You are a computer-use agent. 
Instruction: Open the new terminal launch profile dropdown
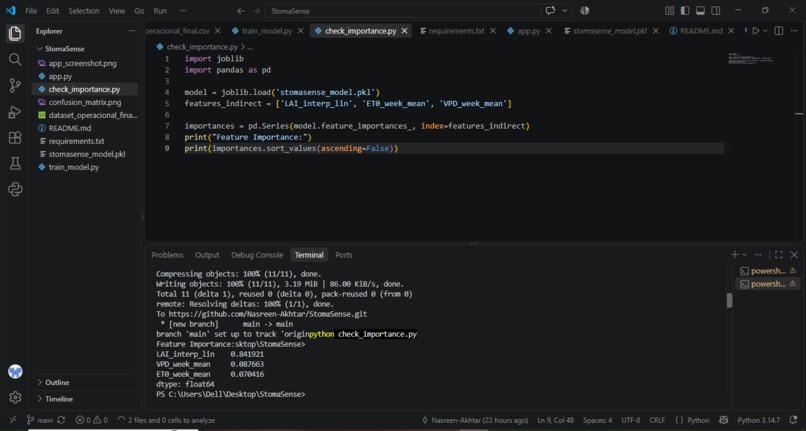(x=744, y=255)
